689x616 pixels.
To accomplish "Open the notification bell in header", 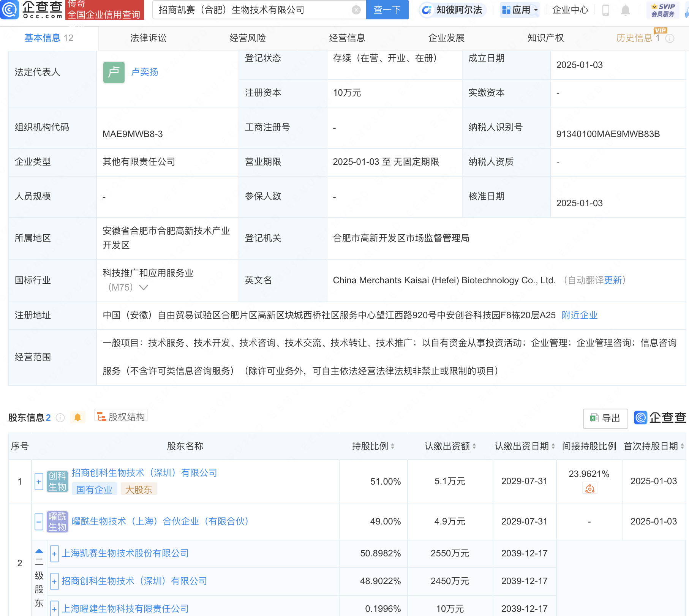I will (625, 10).
